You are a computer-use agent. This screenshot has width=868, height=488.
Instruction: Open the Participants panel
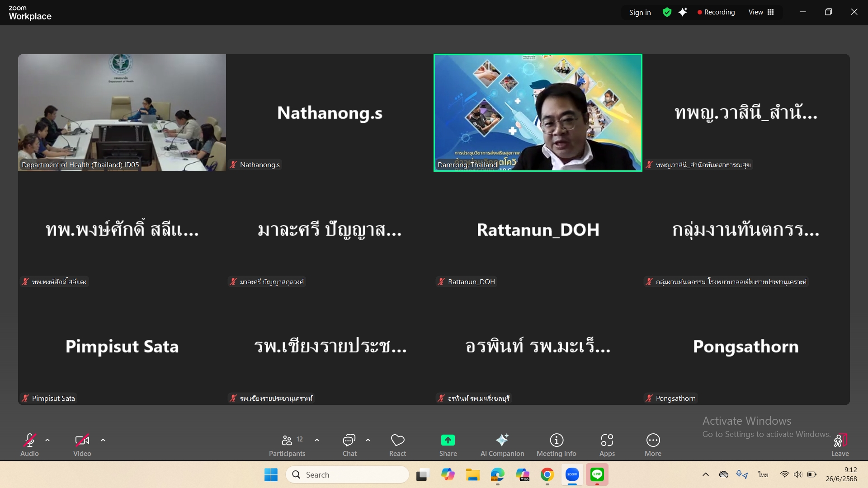pyautogui.click(x=287, y=445)
